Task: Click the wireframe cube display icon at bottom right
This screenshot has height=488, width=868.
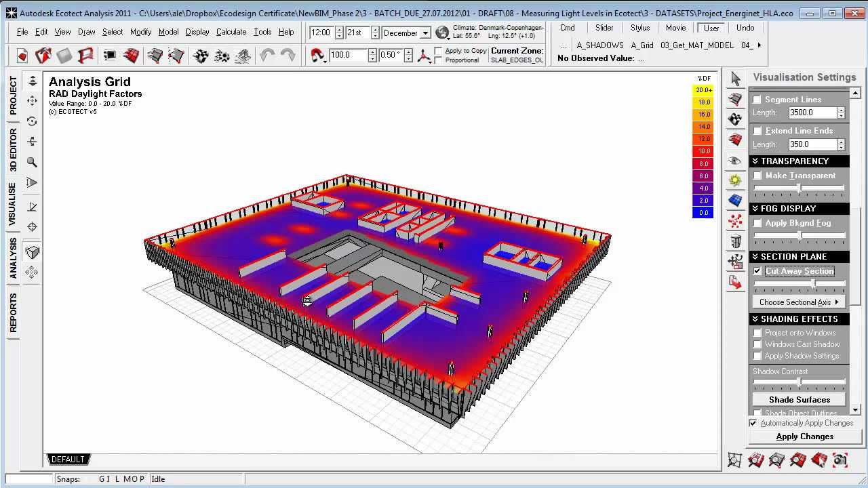Action: pos(734,460)
